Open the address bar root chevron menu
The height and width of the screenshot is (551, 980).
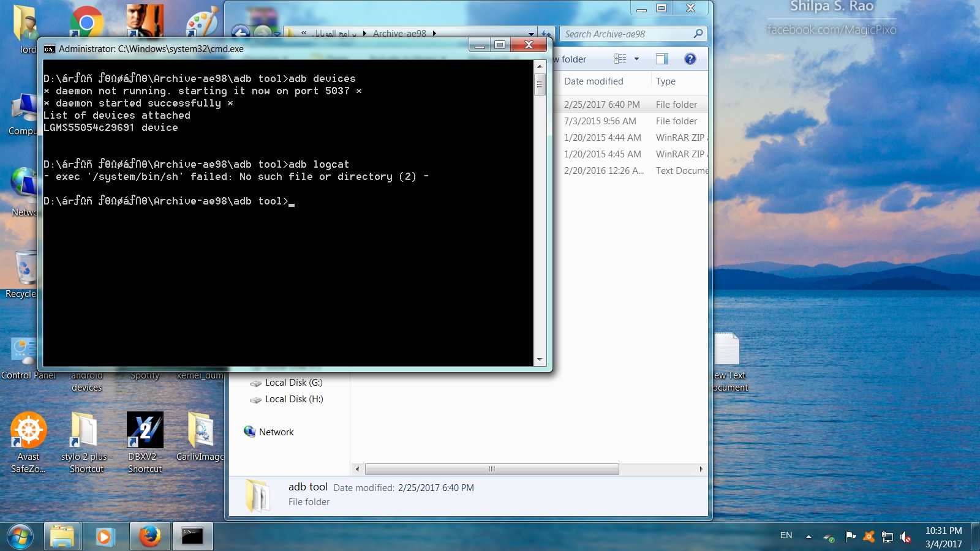click(x=304, y=33)
